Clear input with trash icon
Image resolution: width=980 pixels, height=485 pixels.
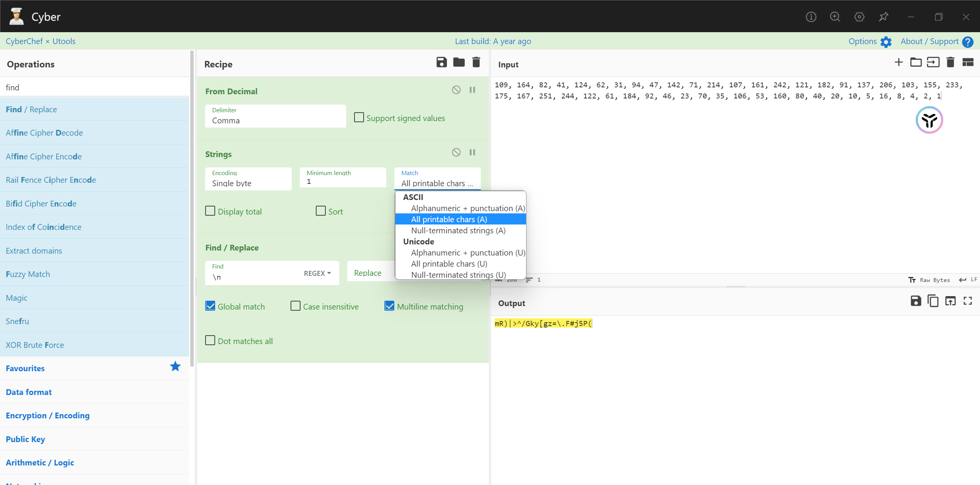pyautogui.click(x=950, y=62)
